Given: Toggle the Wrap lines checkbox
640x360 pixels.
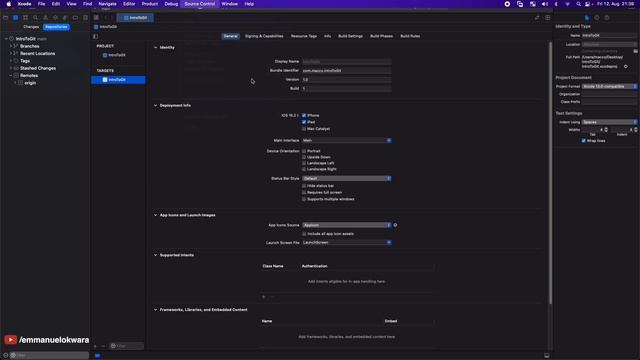Looking at the screenshot, I should [584, 141].
